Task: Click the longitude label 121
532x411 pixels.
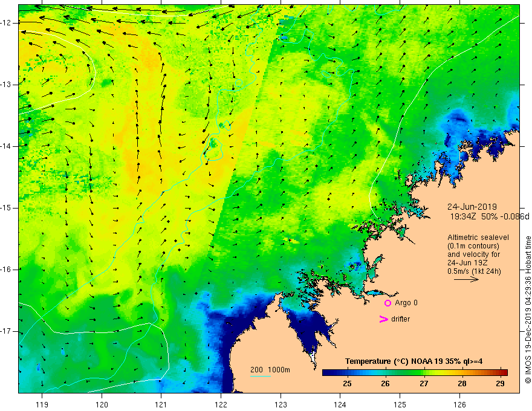Action: point(161,404)
